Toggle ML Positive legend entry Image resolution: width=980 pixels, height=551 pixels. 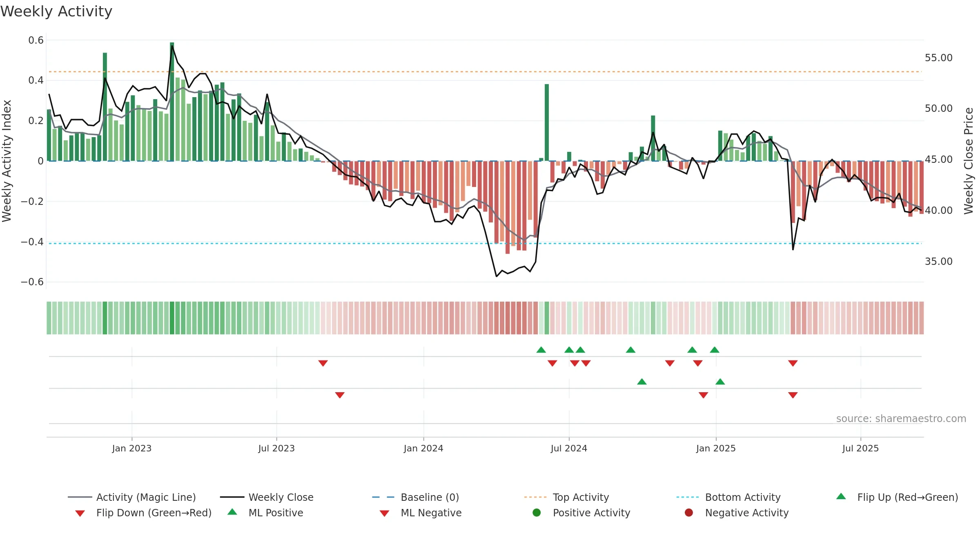coord(265,513)
